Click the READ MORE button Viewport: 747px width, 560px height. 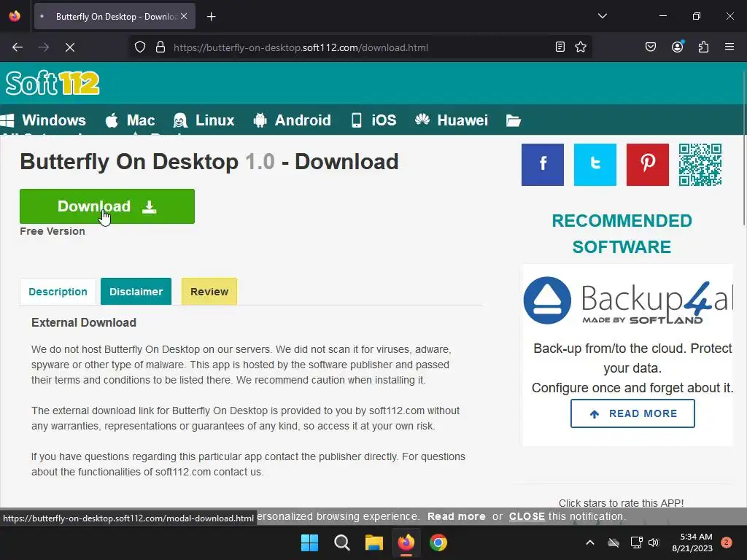click(632, 413)
